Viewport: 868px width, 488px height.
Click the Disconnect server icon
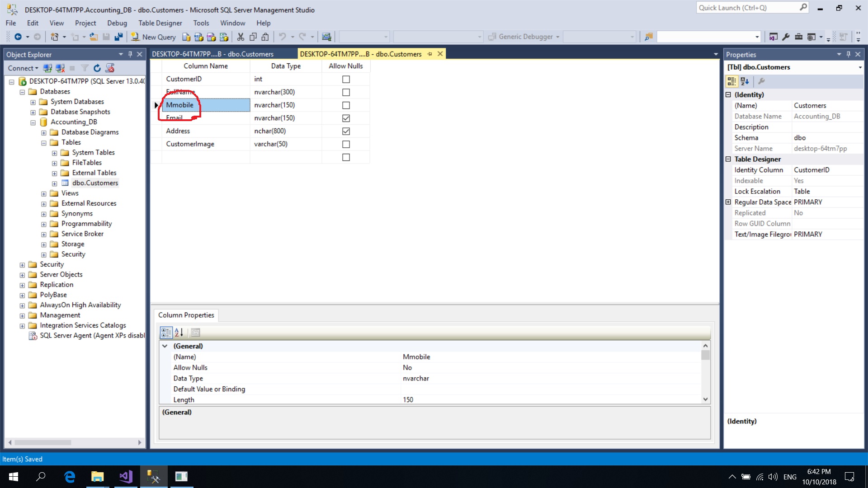coord(60,68)
